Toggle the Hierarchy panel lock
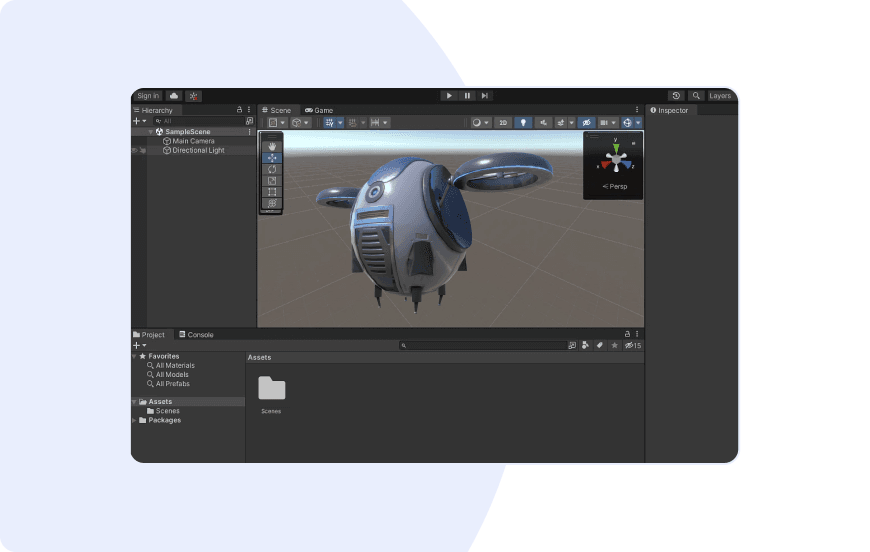This screenshot has width=870, height=552. click(x=240, y=110)
